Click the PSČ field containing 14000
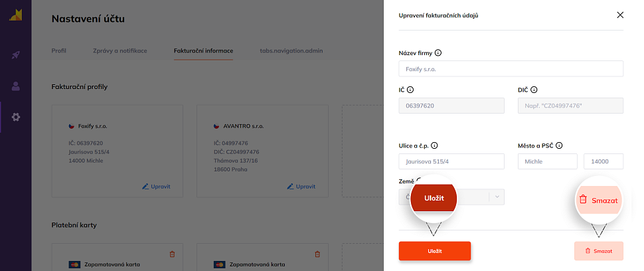 (x=603, y=161)
